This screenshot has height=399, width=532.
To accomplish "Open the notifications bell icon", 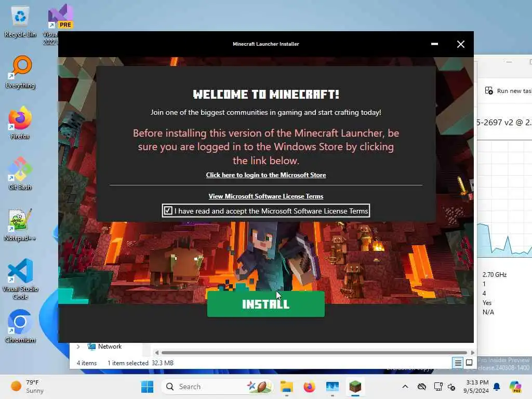I will coord(497,387).
